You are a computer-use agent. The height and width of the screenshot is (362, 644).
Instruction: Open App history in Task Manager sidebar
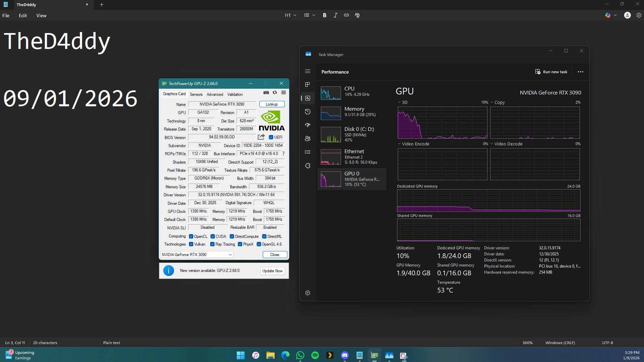(x=308, y=112)
